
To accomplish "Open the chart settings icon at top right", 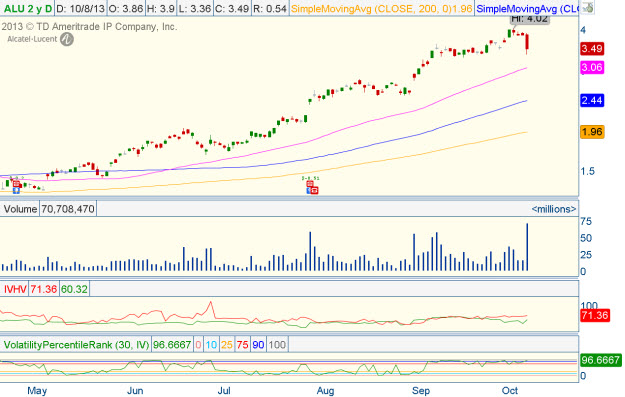I will [x=587, y=8].
